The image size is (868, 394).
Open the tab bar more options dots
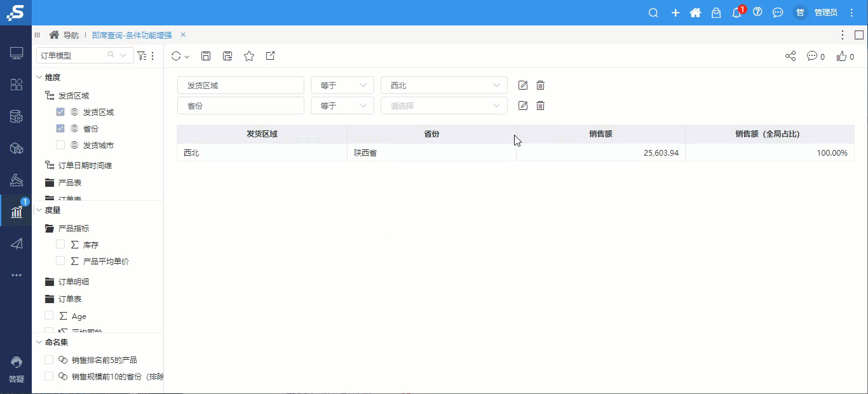coord(843,35)
